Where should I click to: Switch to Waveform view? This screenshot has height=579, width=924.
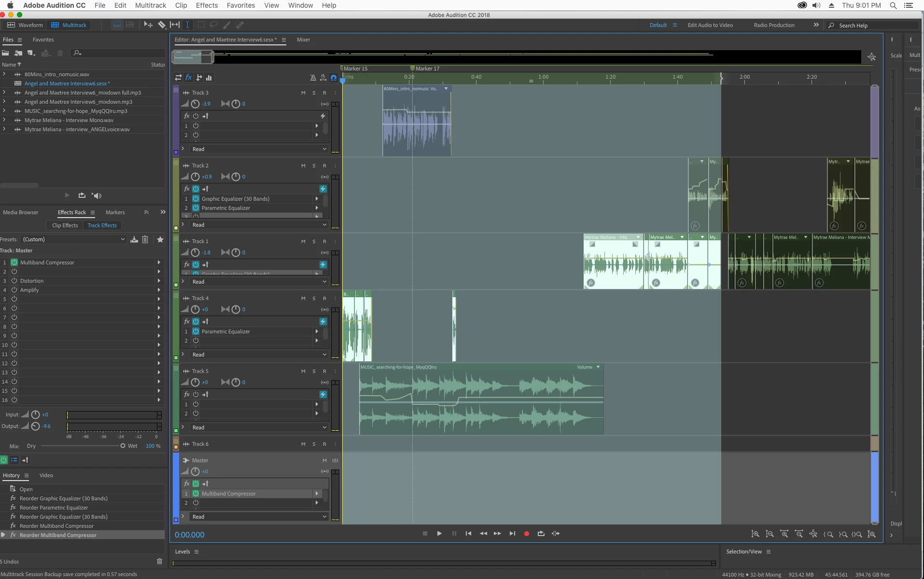pyautogui.click(x=25, y=25)
